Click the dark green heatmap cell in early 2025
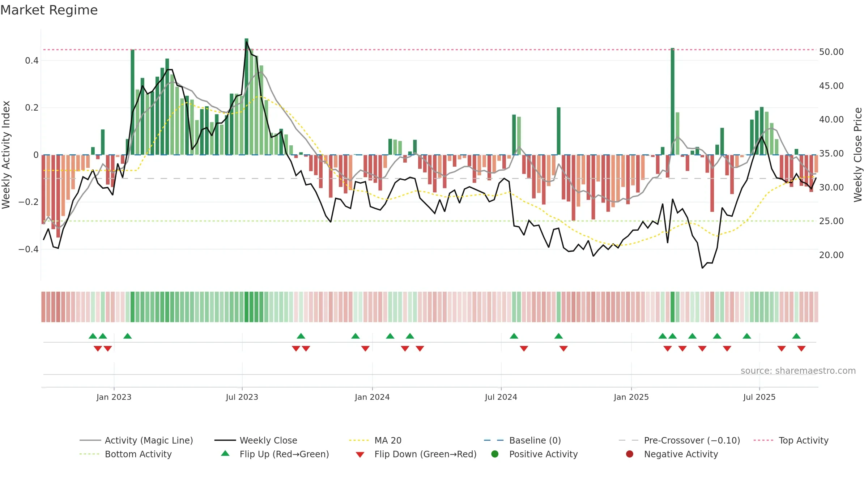The height and width of the screenshot is (488, 868). click(673, 307)
